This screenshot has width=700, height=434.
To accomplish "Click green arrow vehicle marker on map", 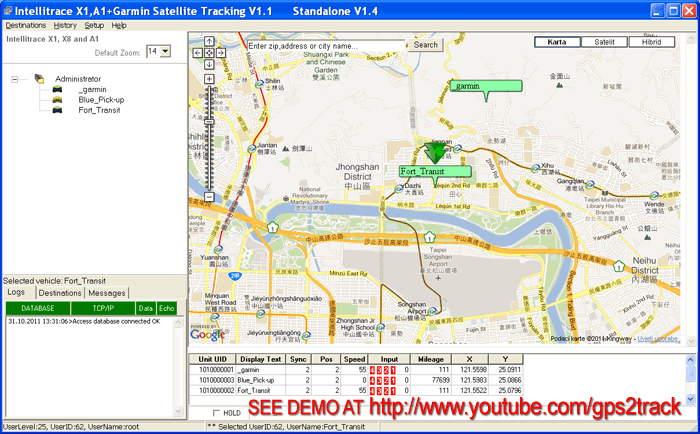I will pos(434,153).
